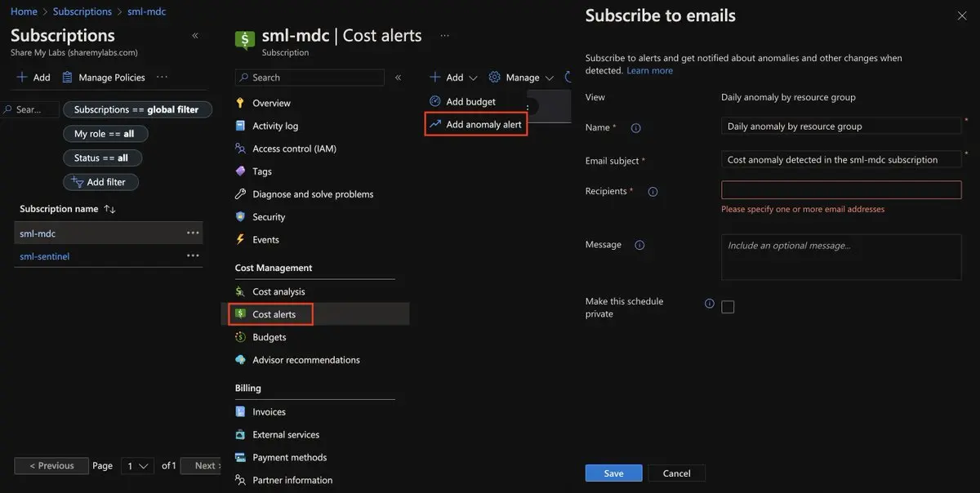Open the ellipsis menu for sml-mdc subscription
This screenshot has height=493, width=980.
[193, 233]
